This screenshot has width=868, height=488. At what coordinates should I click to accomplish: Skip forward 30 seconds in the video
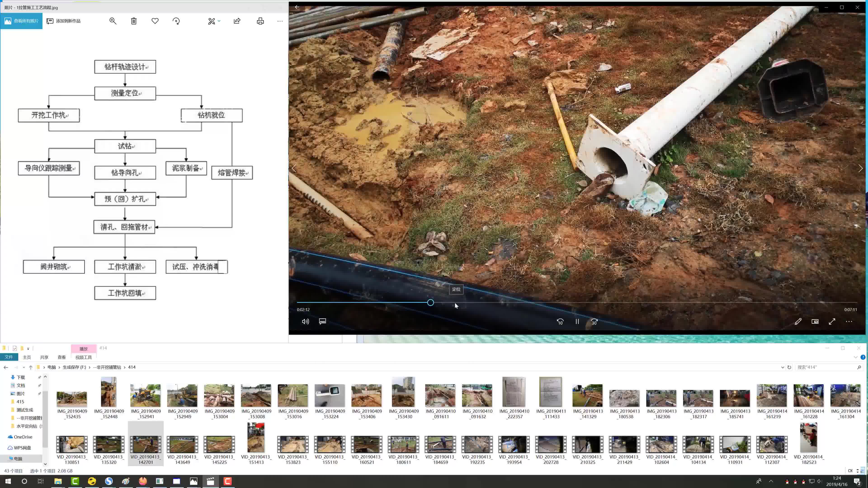[x=594, y=322]
